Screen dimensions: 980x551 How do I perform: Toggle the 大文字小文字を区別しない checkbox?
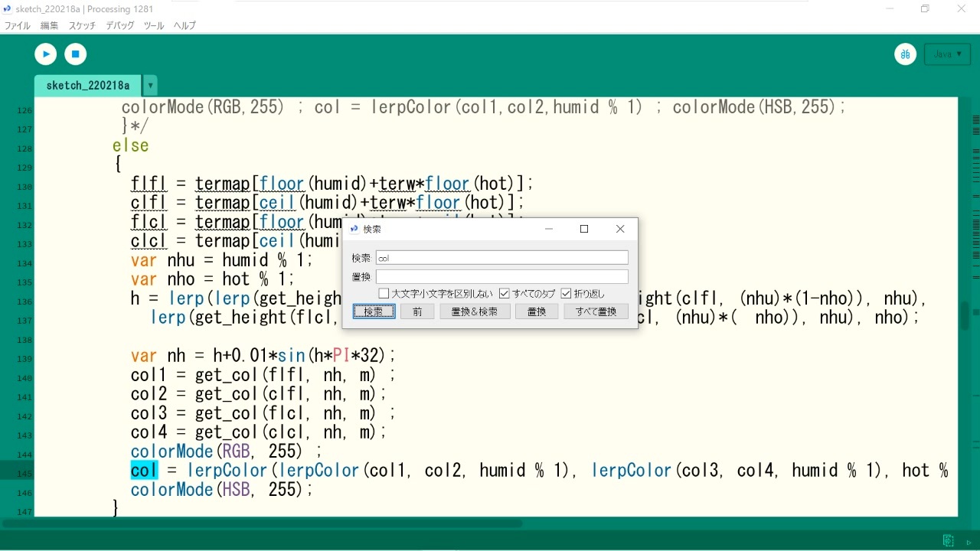[x=384, y=293]
